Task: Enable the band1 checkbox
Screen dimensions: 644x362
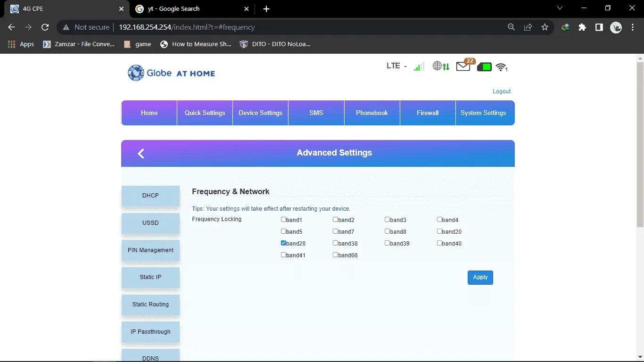Action: coord(283,219)
